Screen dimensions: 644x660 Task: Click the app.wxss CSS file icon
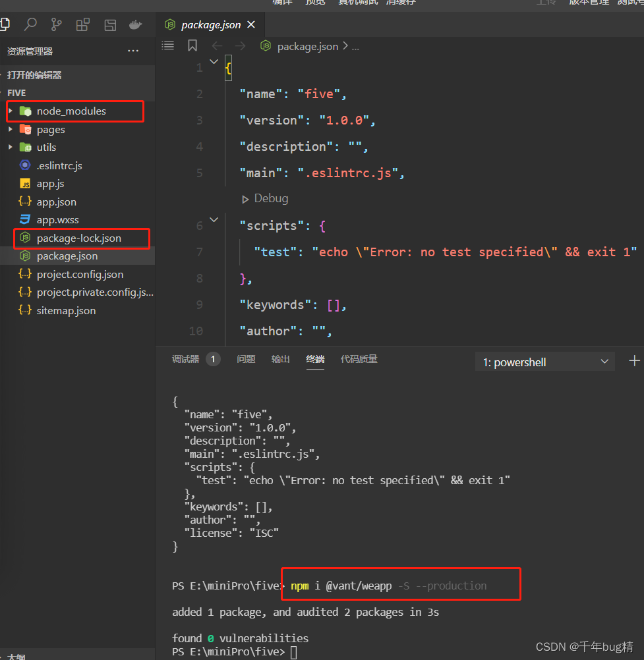(25, 219)
